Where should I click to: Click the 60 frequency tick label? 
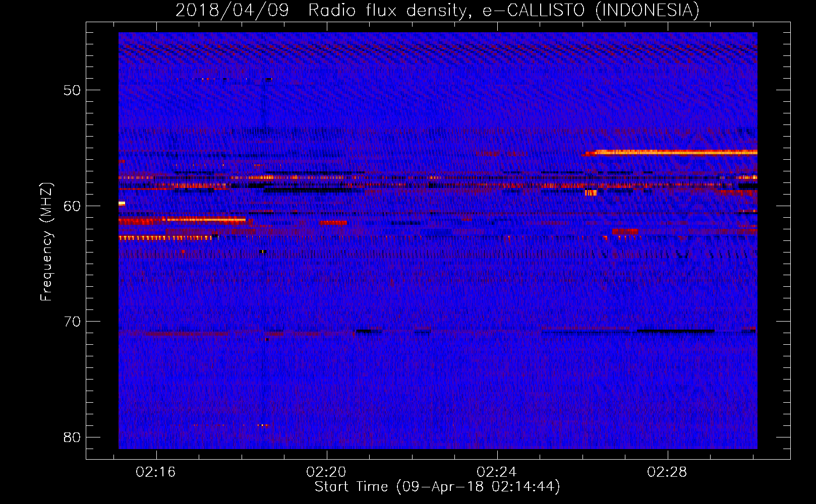pos(73,206)
